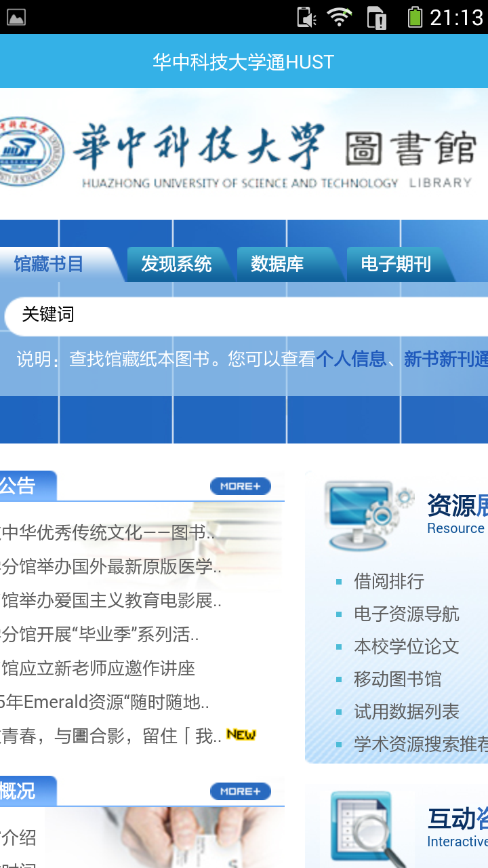Tap the SIM card alert icon
The height and width of the screenshot is (868, 488).
[377, 17]
